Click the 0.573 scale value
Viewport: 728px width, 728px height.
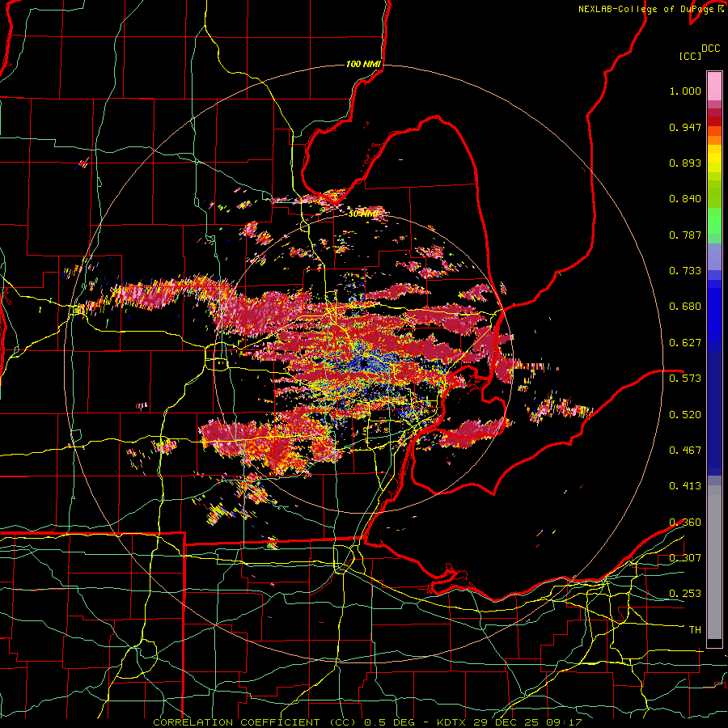click(685, 379)
